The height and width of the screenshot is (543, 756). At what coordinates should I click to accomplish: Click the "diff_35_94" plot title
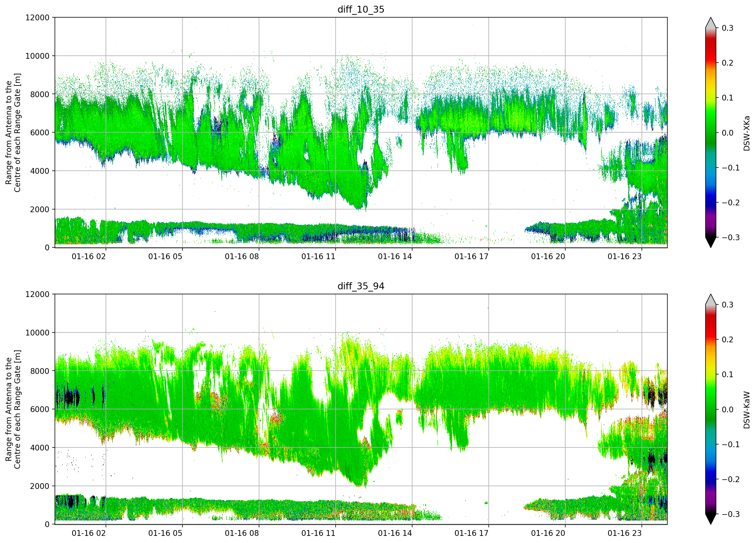pyautogui.click(x=361, y=286)
